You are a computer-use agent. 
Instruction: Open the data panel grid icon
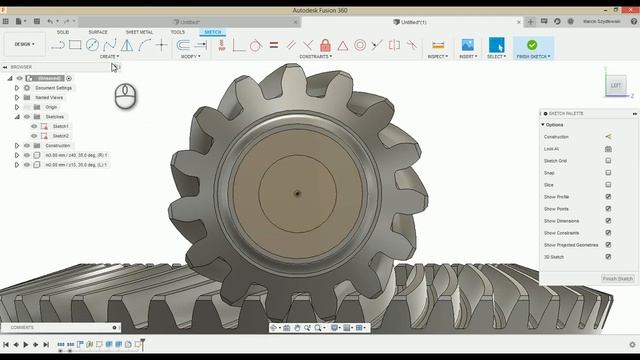[6, 21]
